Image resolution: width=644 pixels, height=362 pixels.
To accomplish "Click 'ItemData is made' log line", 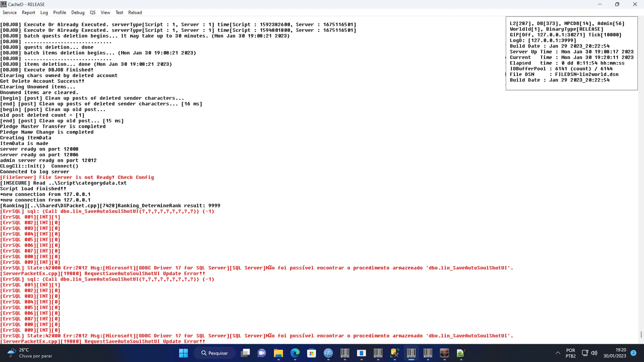I will click(24, 143).
